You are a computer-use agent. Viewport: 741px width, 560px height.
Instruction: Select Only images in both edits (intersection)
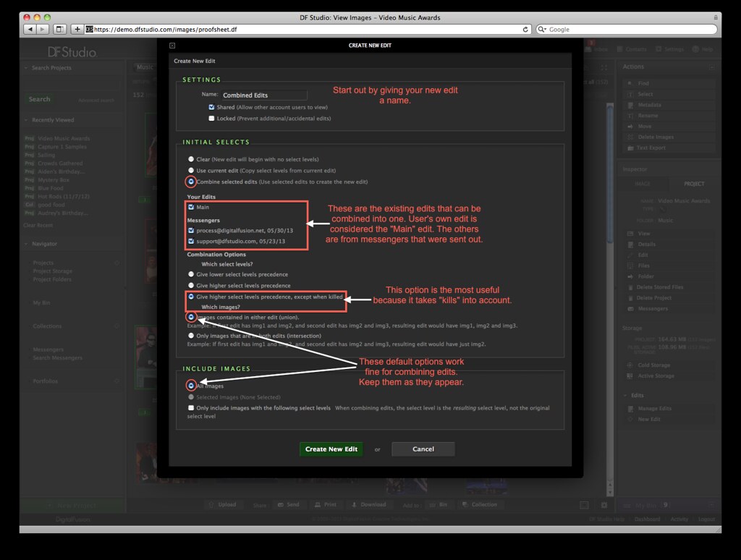(191, 336)
